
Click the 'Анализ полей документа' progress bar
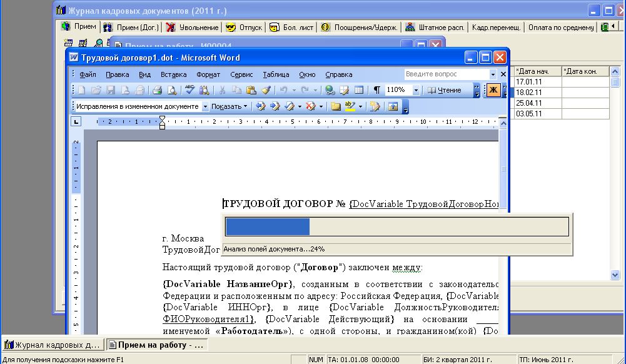pyautogui.click(x=396, y=226)
